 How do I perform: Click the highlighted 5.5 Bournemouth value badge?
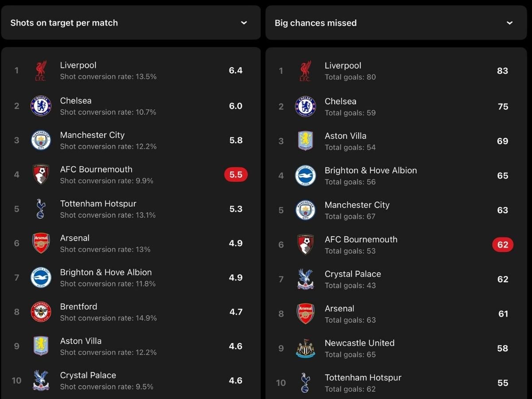tap(236, 175)
